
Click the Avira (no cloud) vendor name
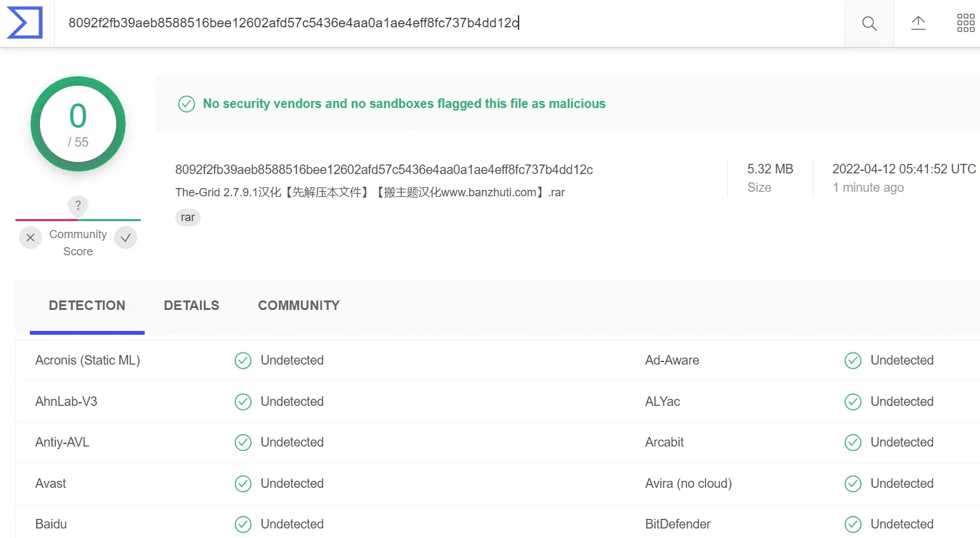688,483
